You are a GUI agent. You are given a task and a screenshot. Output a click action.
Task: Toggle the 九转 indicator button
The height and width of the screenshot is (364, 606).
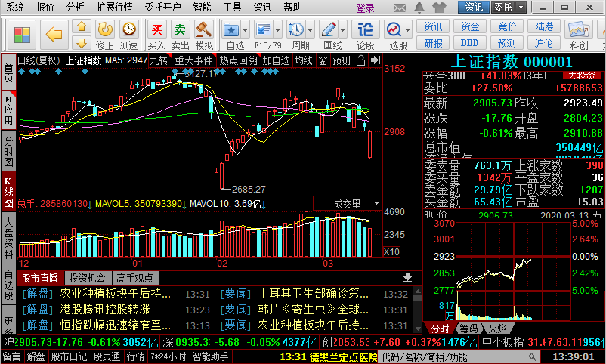(159, 60)
